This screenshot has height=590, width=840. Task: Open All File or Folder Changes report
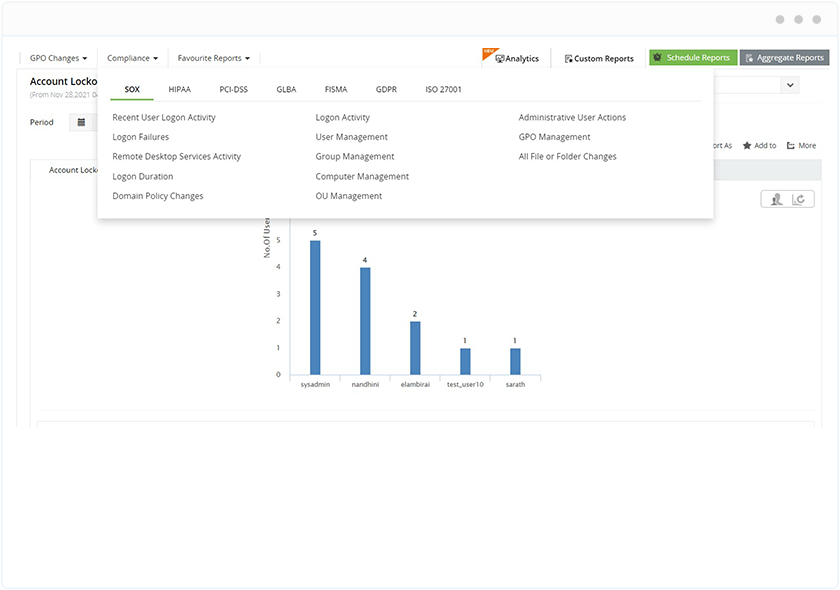(x=567, y=156)
